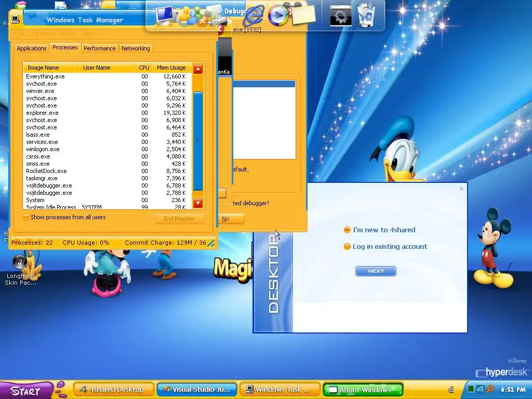
Task: Click the blue process list scrollbar thumb
Action: [x=198, y=141]
